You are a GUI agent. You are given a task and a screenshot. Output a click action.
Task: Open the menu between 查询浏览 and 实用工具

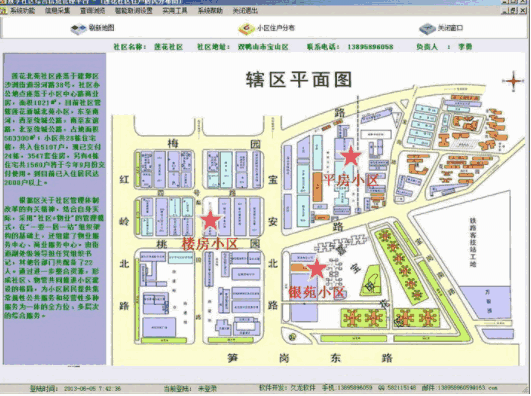point(134,11)
